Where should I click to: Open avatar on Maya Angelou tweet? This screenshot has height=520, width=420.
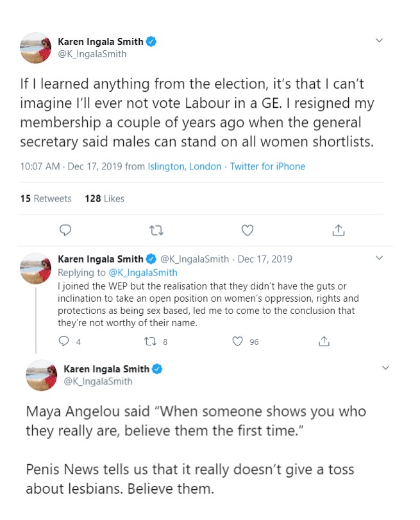click(42, 375)
